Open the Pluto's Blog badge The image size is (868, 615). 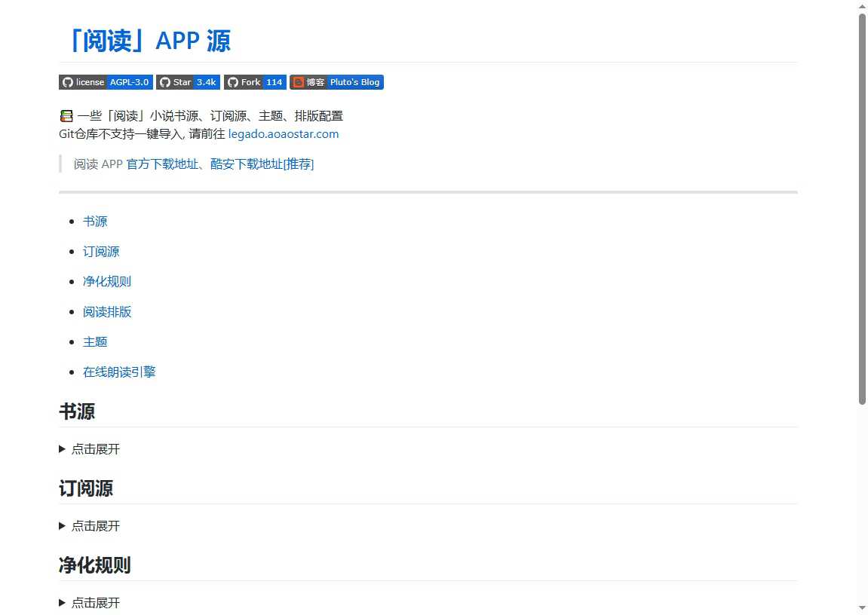pos(336,82)
